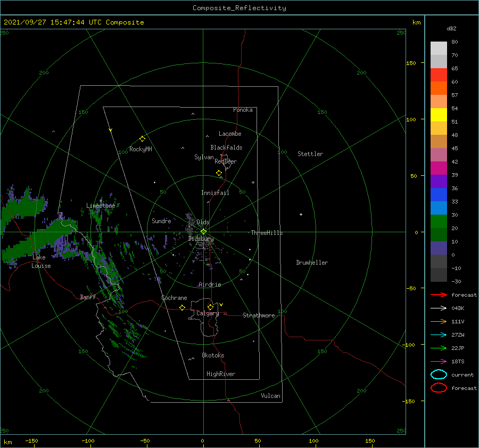
Task: Select the RockyMH label
Action: pyautogui.click(x=141, y=149)
